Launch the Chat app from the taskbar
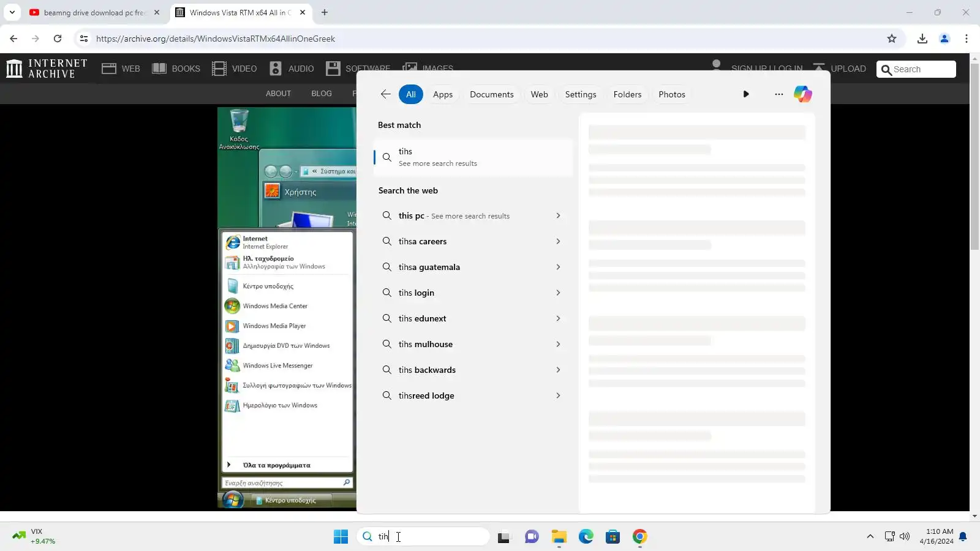 (x=532, y=537)
